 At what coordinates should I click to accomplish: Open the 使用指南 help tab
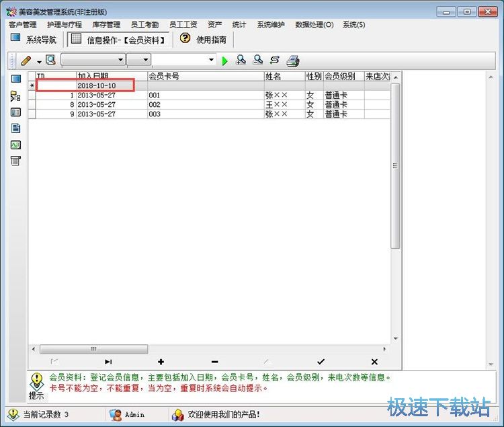(204, 39)
